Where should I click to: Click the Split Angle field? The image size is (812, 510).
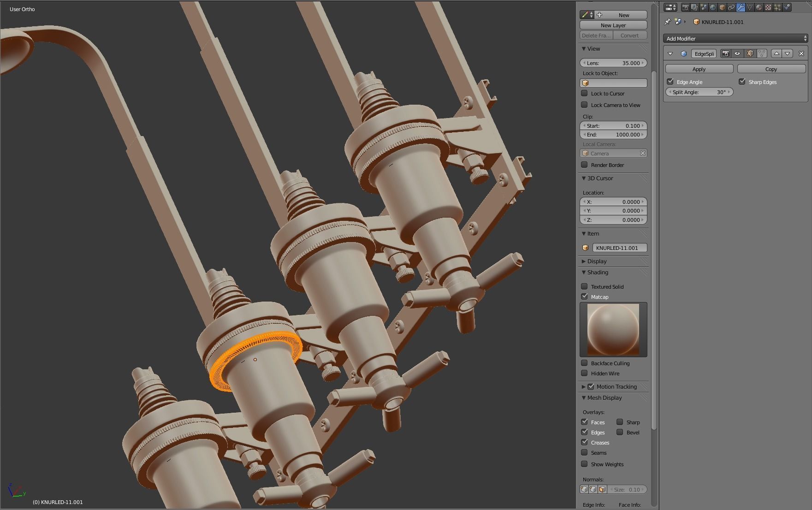(x=699, y=92)
